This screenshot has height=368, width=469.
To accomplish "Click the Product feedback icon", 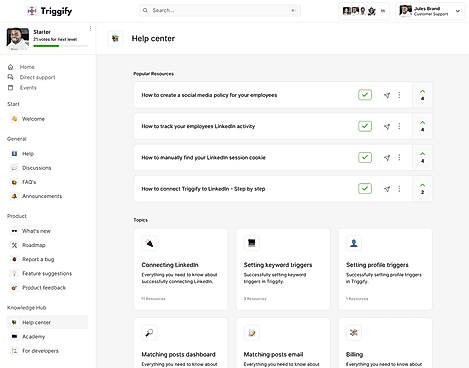I will pyautogui.click(x=14, y=287).
